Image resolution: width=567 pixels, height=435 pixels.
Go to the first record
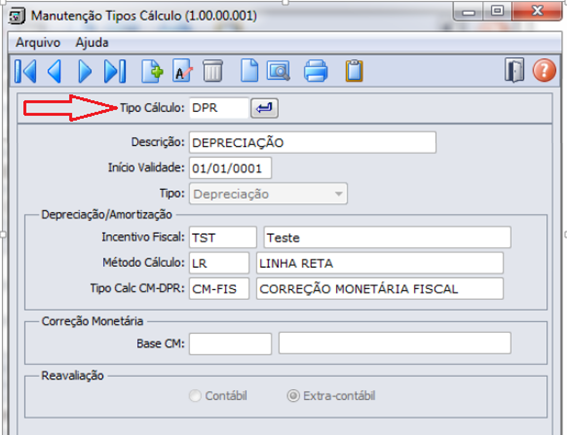tap(26, 71)
